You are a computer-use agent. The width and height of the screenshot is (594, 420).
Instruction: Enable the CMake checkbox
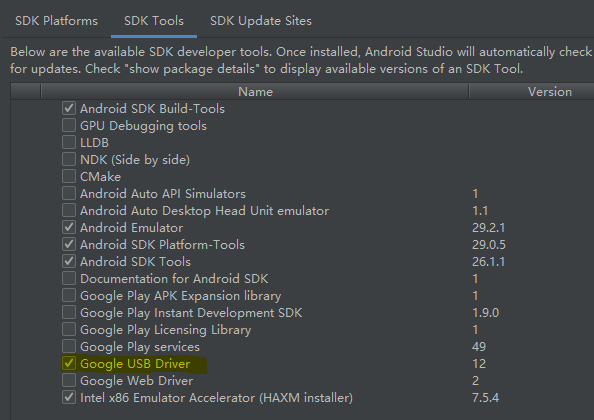(69, 176)
